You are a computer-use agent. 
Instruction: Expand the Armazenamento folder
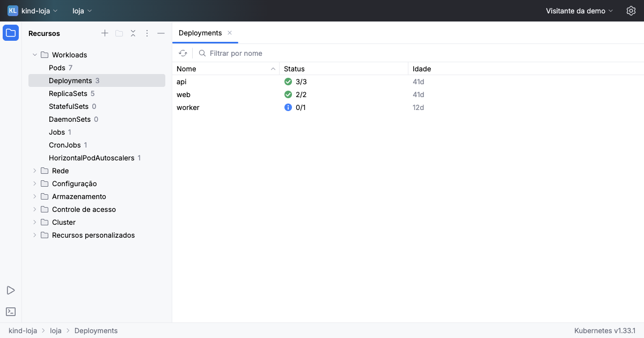35,196
